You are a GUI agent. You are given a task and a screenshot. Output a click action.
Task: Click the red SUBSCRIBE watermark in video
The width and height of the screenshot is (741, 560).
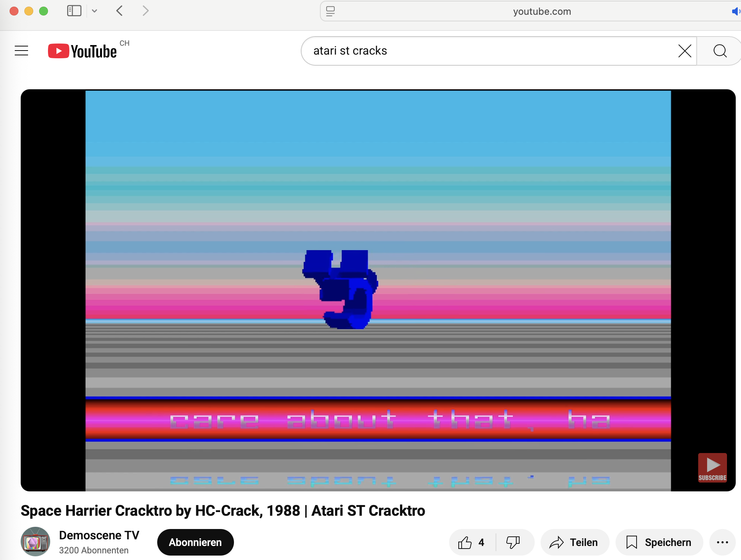click(x=712, y=467)
